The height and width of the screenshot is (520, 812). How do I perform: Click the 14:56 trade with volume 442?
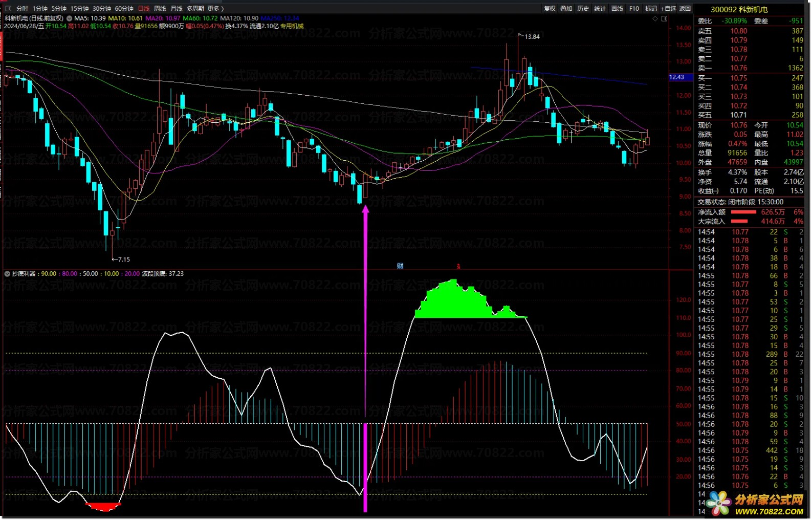pyautogui.click(x=750, y=450)
